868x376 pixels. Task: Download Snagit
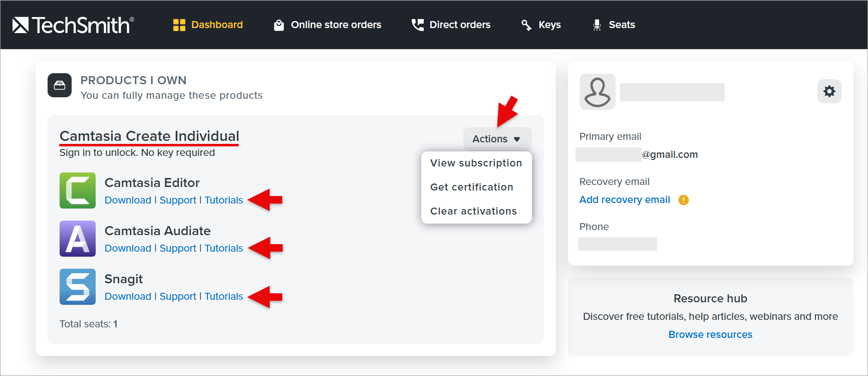pos(128,296)
